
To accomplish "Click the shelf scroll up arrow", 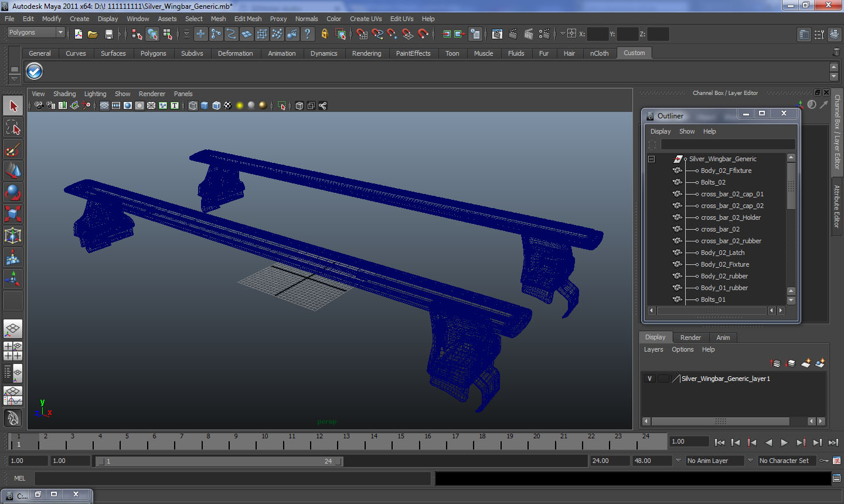I will click(834, 68).
